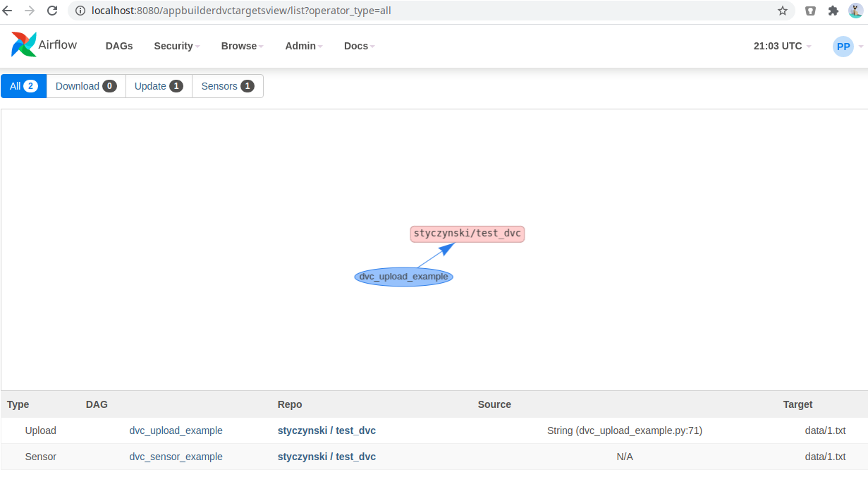Click the Repo column header

coord(290,404)
